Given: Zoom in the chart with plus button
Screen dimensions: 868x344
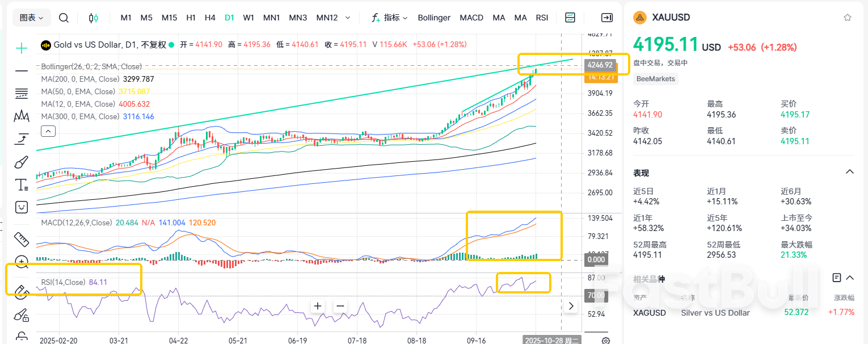Looking at the screenshot, I should click(318, 306).
